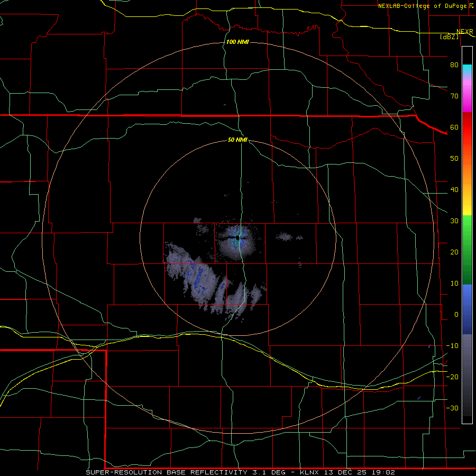
Task: Click the "KLNX 13 DEC 25 19:02" timestamp
Action: click(x=347, y=472)
